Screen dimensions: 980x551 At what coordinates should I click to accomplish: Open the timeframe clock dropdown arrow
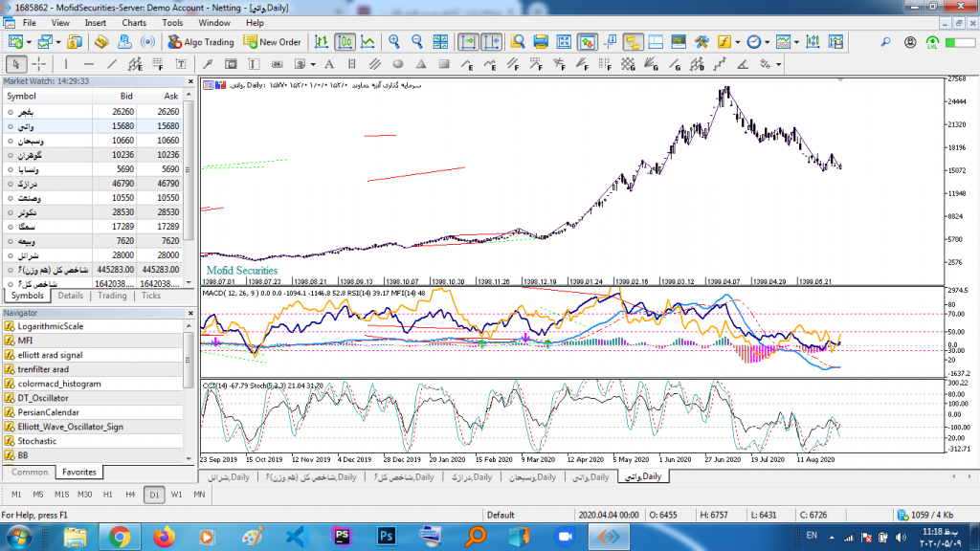click(x=767, y=42)
